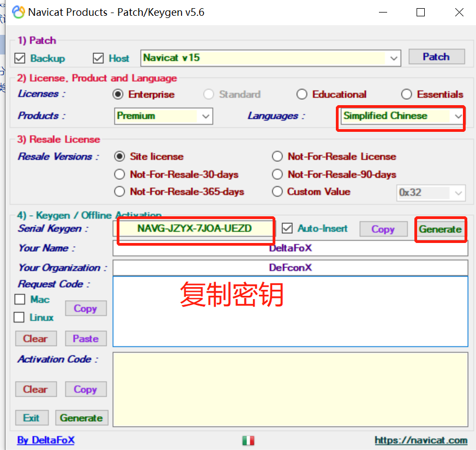476x450 pixels.
Task: Select the Enterprise license radio button
Action: (x=118, y=94)
